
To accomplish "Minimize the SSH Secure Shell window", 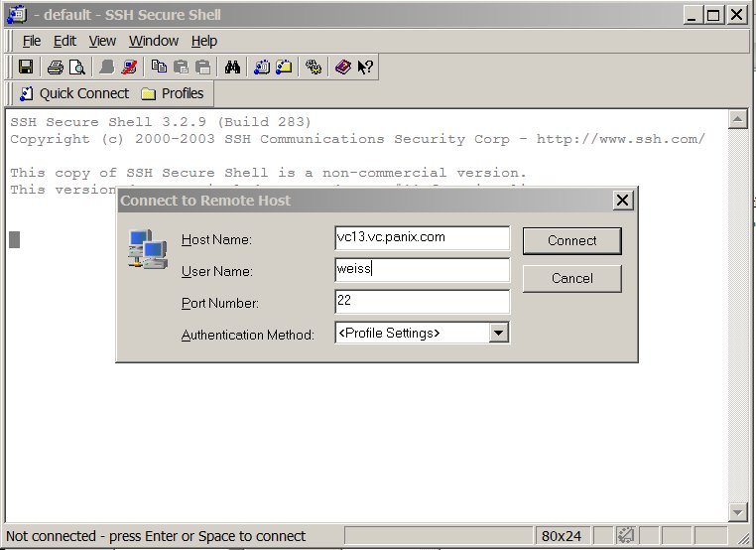I will click(692, 15).
